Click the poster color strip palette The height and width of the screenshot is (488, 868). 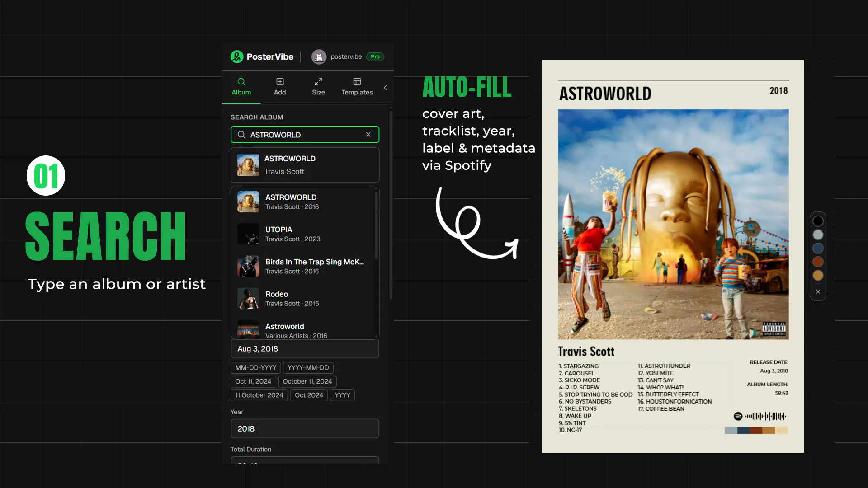point(756,430)
